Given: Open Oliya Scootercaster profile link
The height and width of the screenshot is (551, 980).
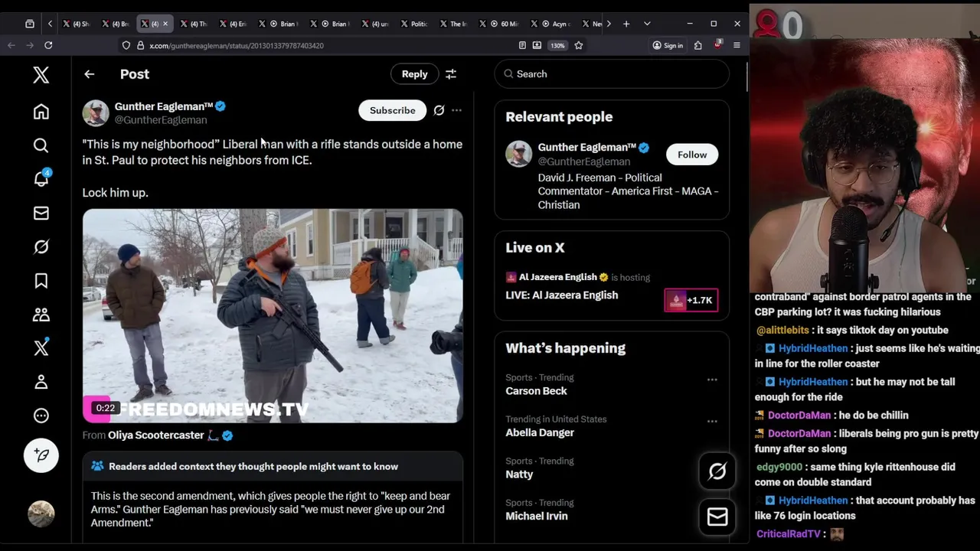Looking at the screenshot, I should tap(155, 435).
